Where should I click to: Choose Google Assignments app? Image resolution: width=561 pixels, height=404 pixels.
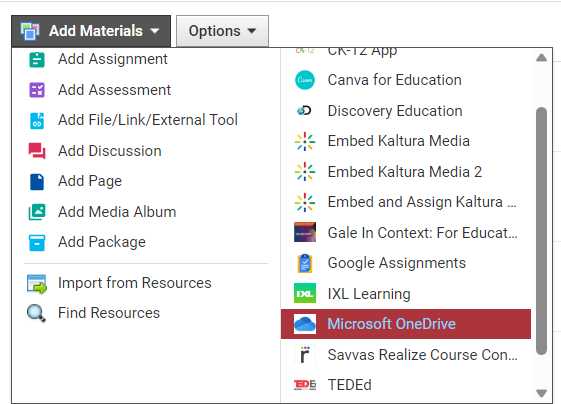click(406, 263)
